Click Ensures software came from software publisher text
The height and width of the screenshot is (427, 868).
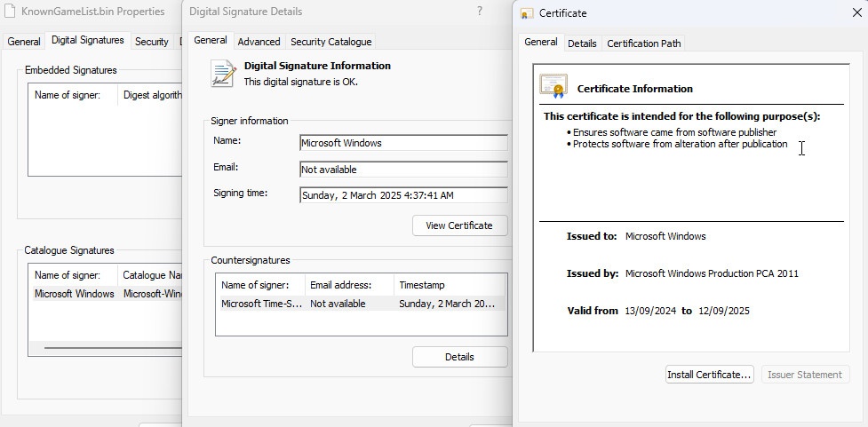tap(674, 132)
